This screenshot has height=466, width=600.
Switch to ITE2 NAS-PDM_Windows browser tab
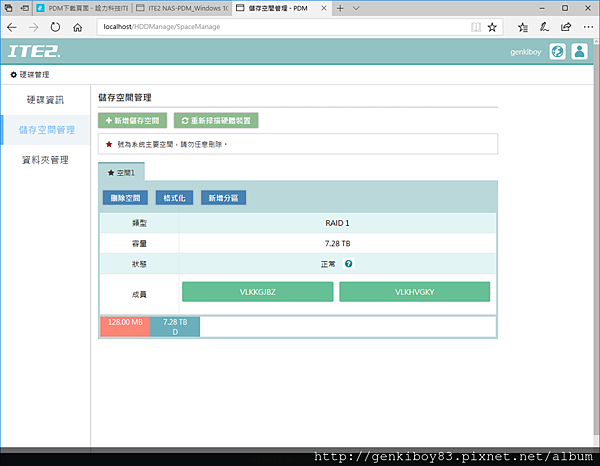pos(182,8)
